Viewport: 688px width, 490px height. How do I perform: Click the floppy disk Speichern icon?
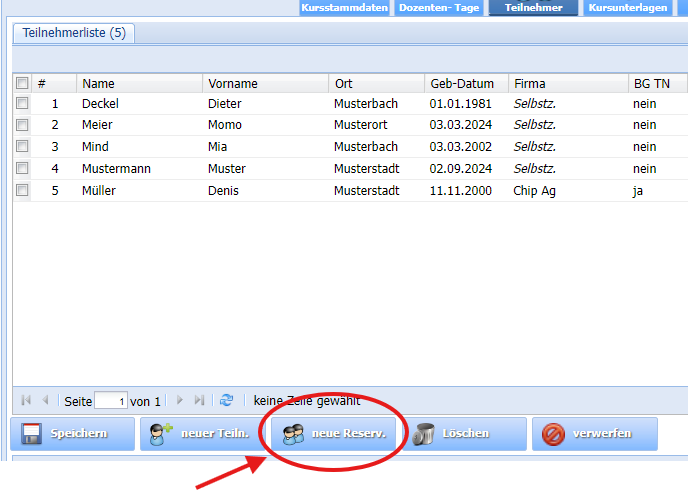[31, 434]
